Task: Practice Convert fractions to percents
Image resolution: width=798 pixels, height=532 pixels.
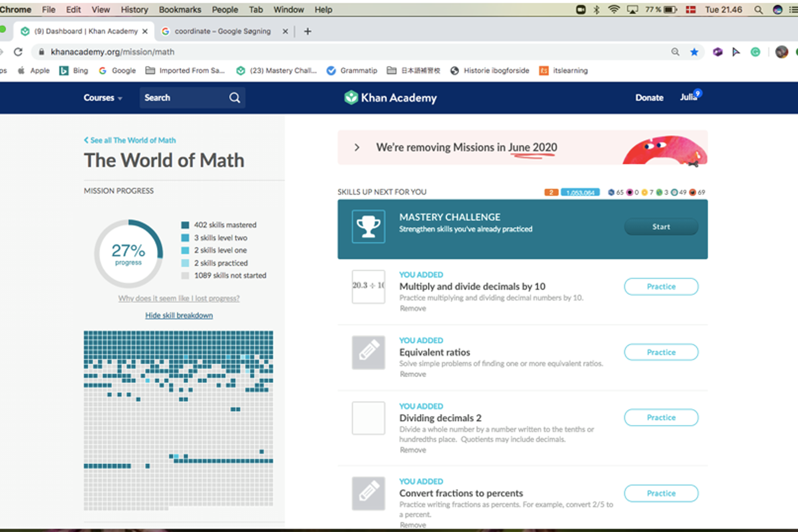Action: tap(661, 493)
